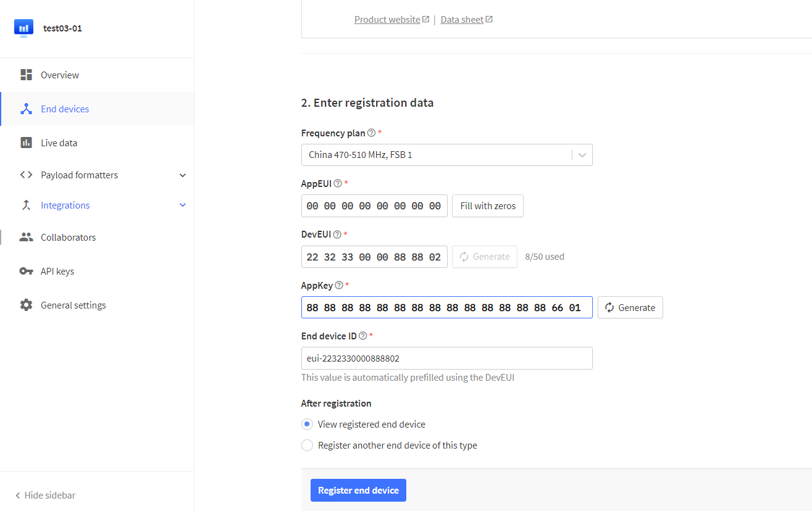Expand the Payload formatters section
Viewport: 812px width, 514px height.
point(182,175)
